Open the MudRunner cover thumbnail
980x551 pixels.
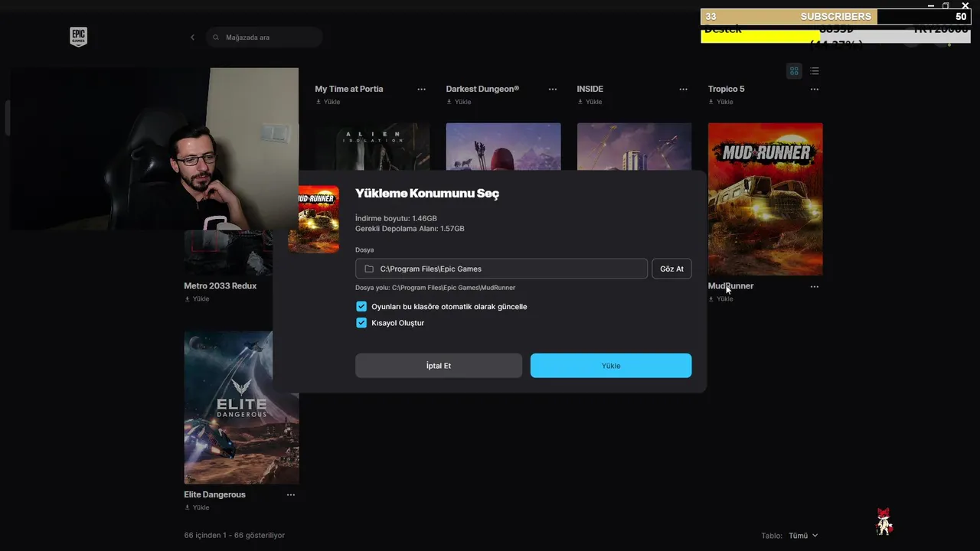(765, 199)
